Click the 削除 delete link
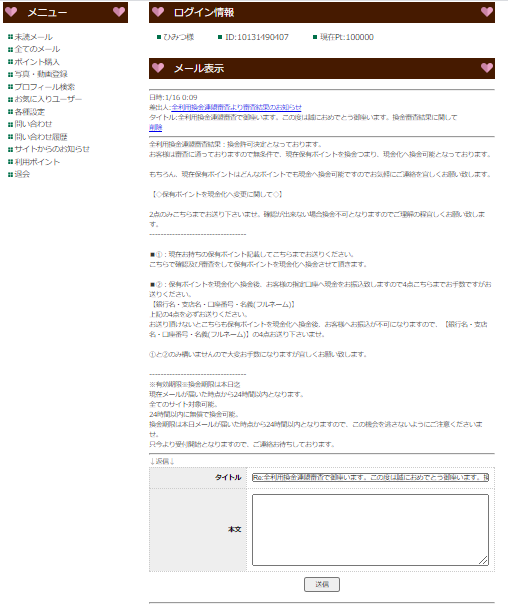This screenshot has height=607, width=508. pyautogui.click(x=156, y=127)
